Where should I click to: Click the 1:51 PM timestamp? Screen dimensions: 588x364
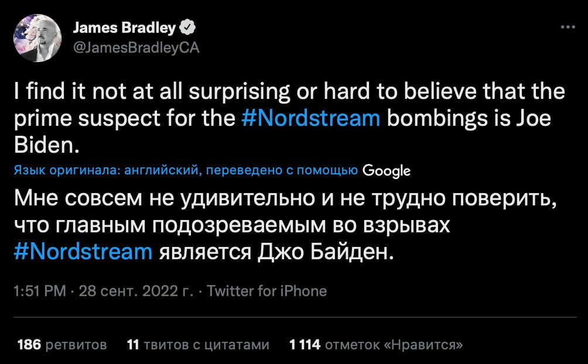click(39, 291)
